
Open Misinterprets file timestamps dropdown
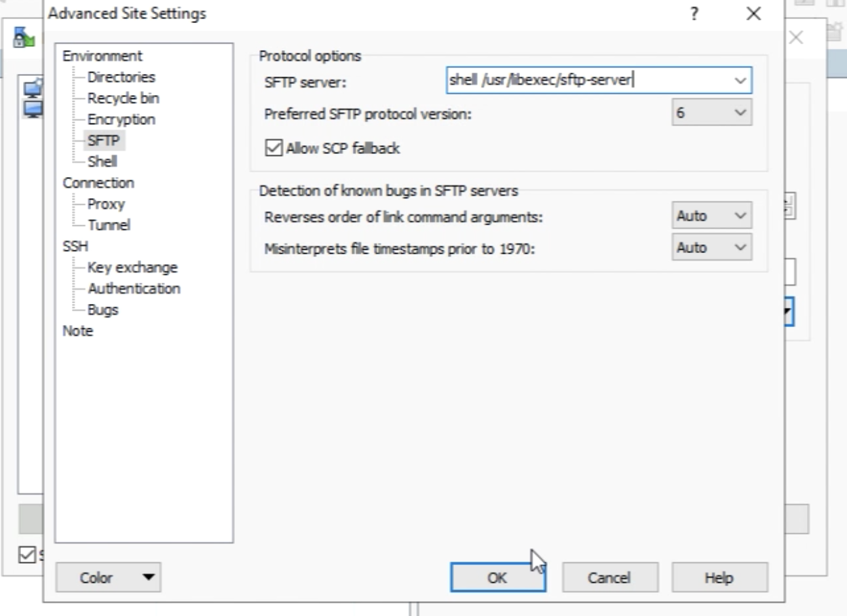[740, 248]
